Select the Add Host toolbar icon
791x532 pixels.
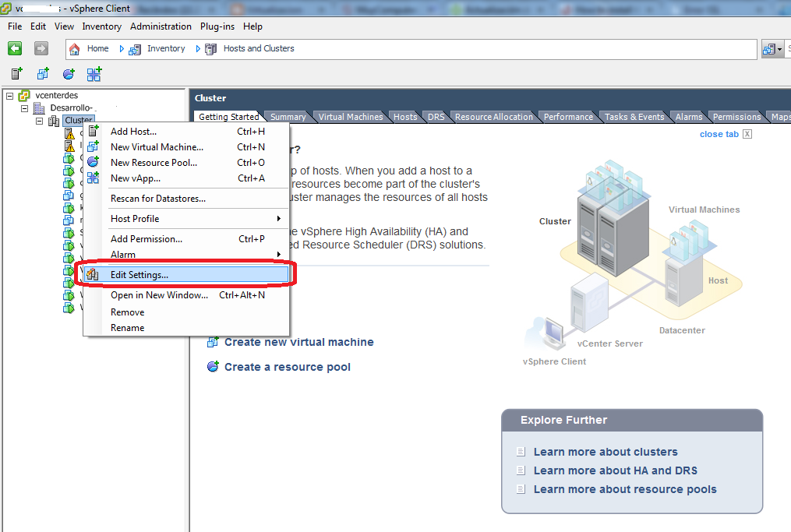coord(16,74)
